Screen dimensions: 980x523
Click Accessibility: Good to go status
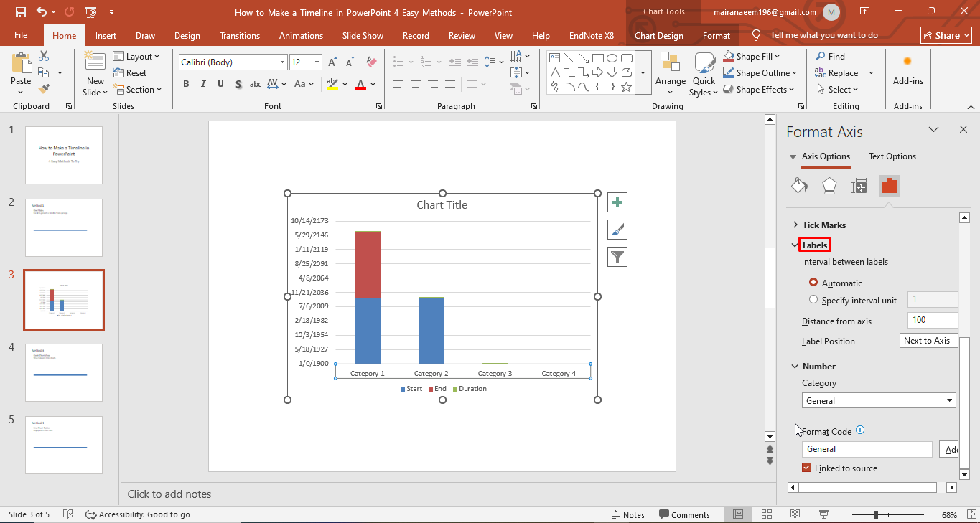coord(138,514)
